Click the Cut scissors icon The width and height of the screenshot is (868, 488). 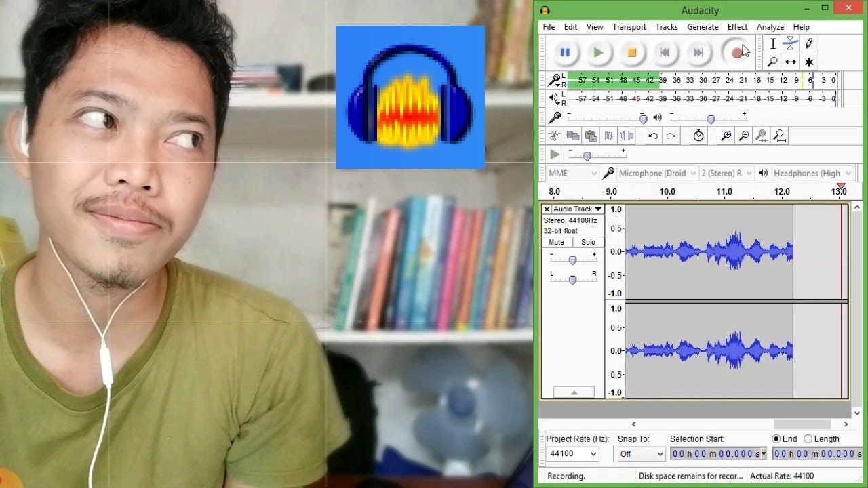tap(555, 136)
